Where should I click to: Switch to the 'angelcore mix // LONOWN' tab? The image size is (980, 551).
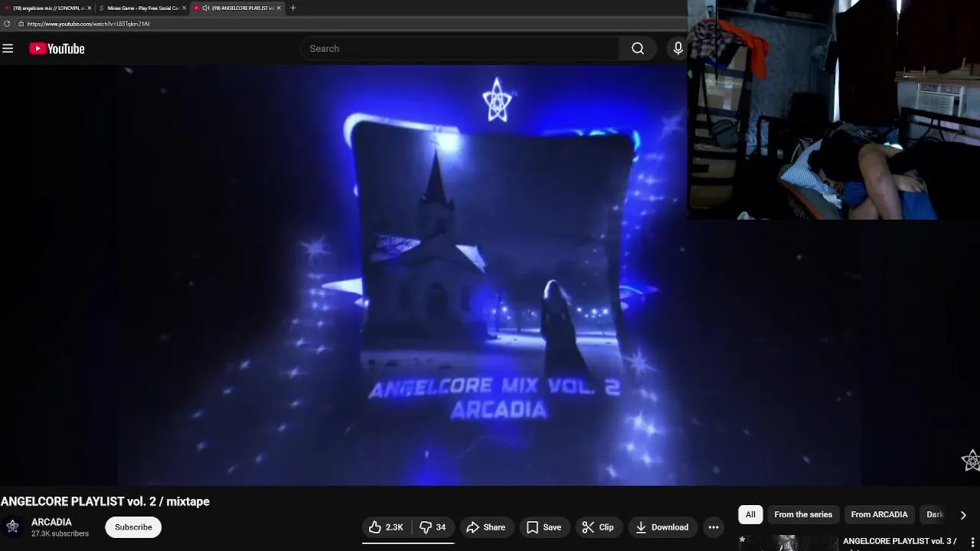tap(48, 8)
